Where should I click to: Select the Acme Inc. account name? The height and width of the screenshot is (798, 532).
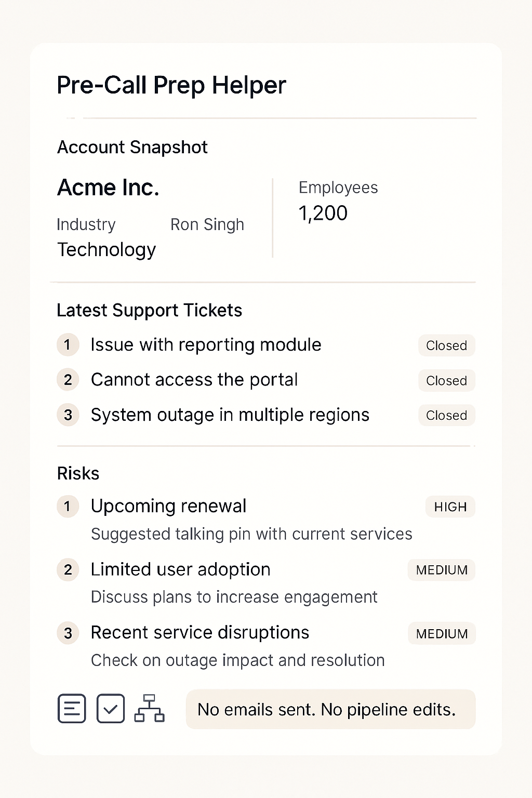(108, 188)
